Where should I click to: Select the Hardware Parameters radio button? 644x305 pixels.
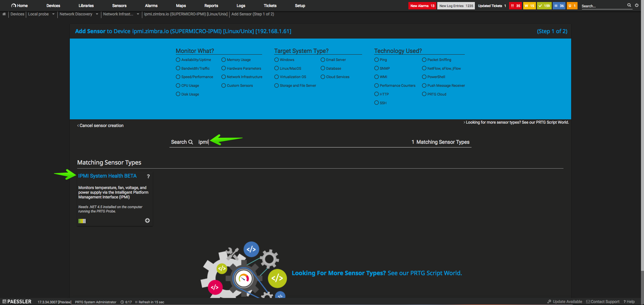coord(224,68)
